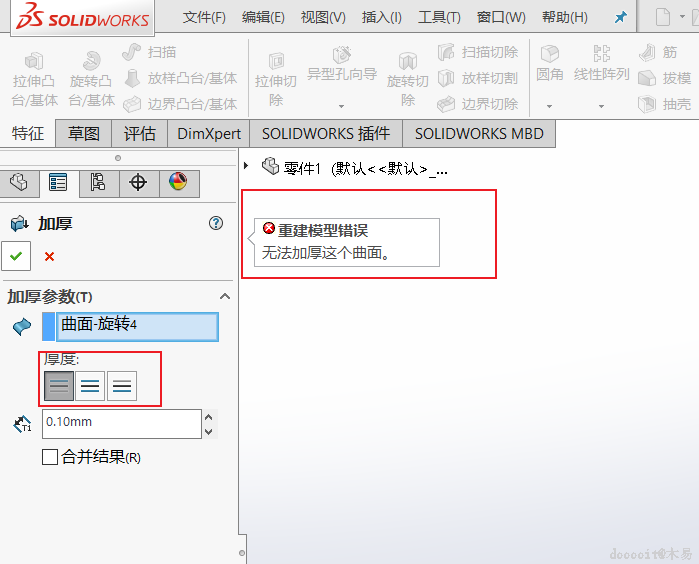The width and height of the screenshot is (699, 564).
Task: Switch to the PropertyManager tab
Action: point(58,183)
